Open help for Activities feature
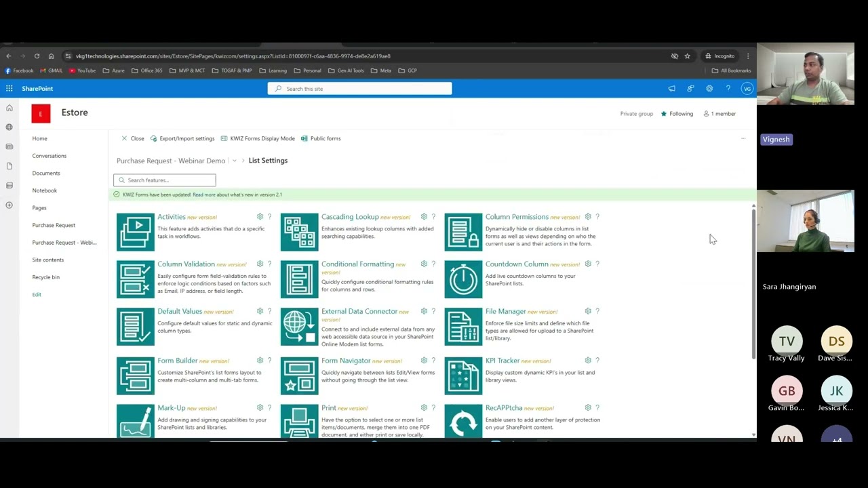The image size is (868, 488). coord(269,217)
